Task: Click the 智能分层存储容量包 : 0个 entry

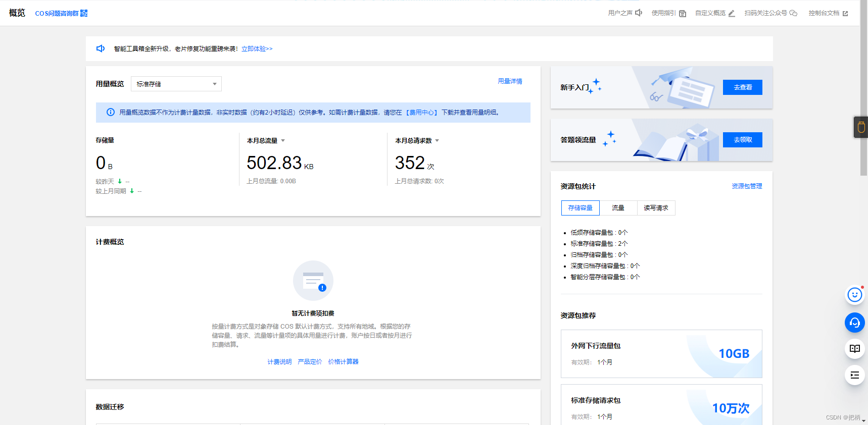Action: point(605,277)
